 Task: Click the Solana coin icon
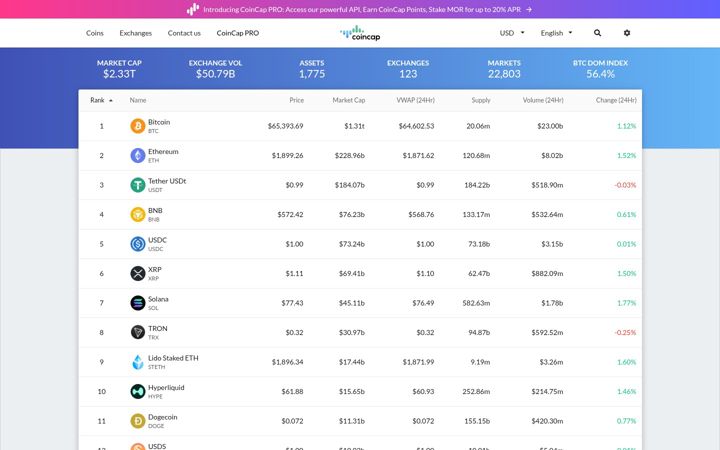[138, 303]
